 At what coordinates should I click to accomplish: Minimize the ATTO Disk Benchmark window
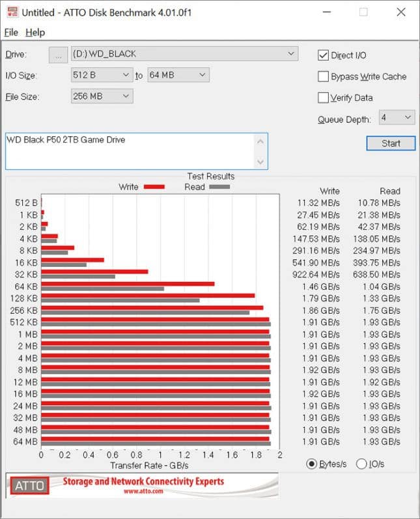[327, 12]
